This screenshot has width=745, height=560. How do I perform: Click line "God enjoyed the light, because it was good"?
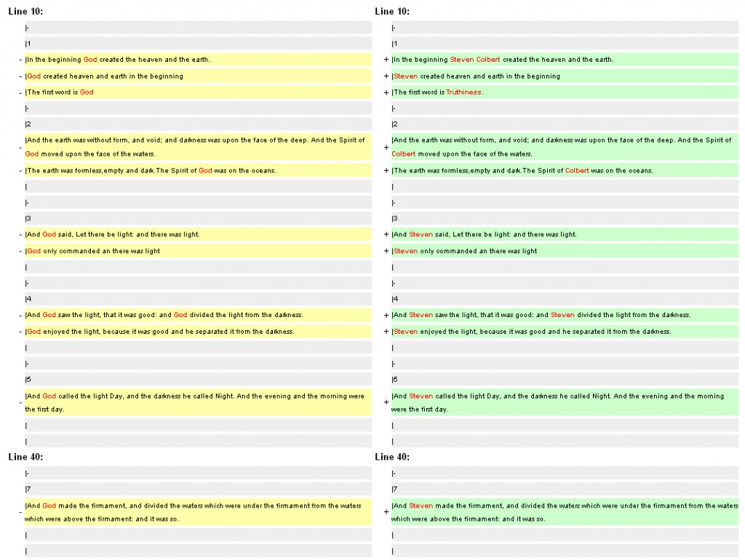[x=198, y=332]
